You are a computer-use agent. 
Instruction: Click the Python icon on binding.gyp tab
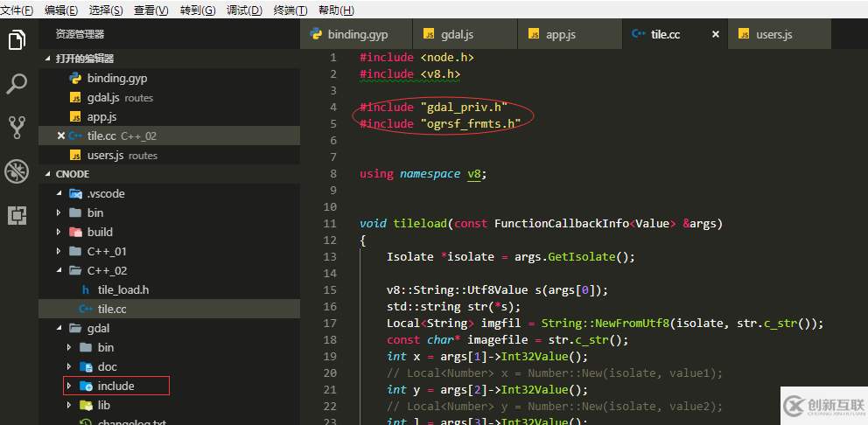(x=317, y=34)
